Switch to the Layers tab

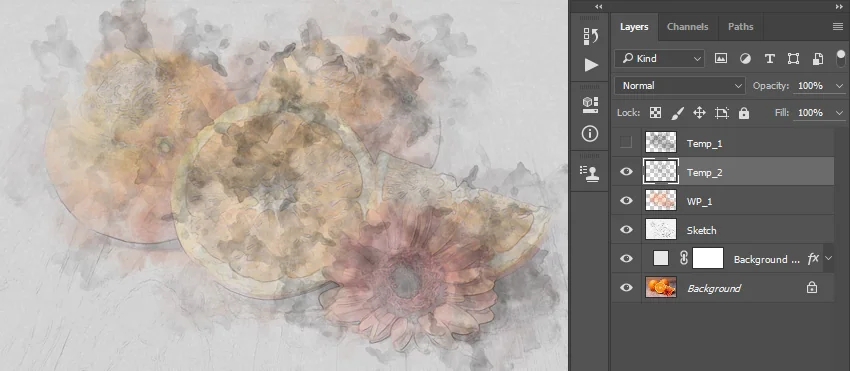(634, 27)
